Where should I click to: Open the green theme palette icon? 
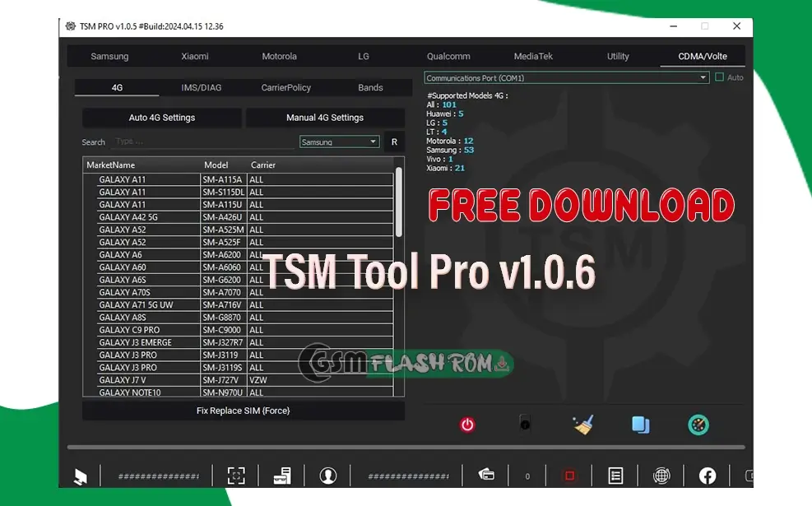click(698, 425)
